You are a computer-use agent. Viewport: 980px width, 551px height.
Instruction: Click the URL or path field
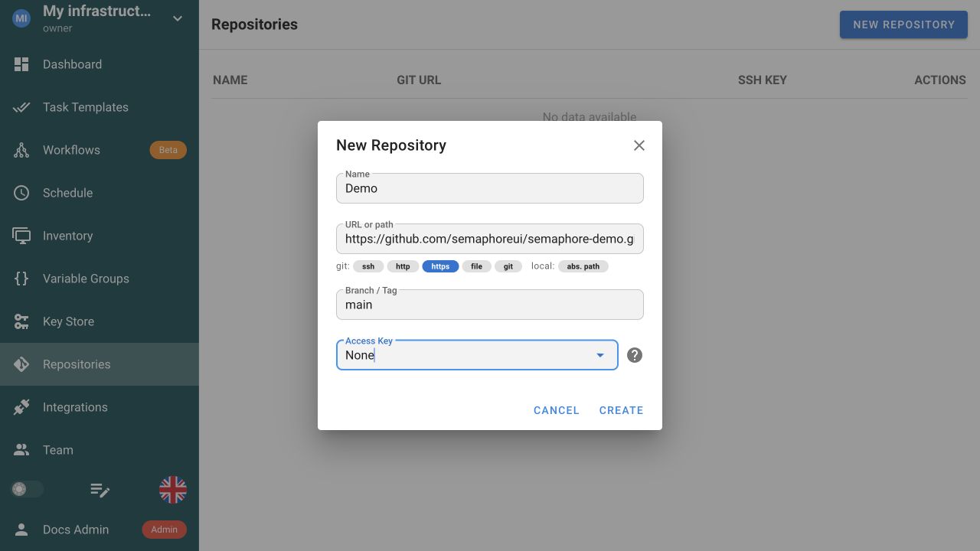(x=490, y=239)
